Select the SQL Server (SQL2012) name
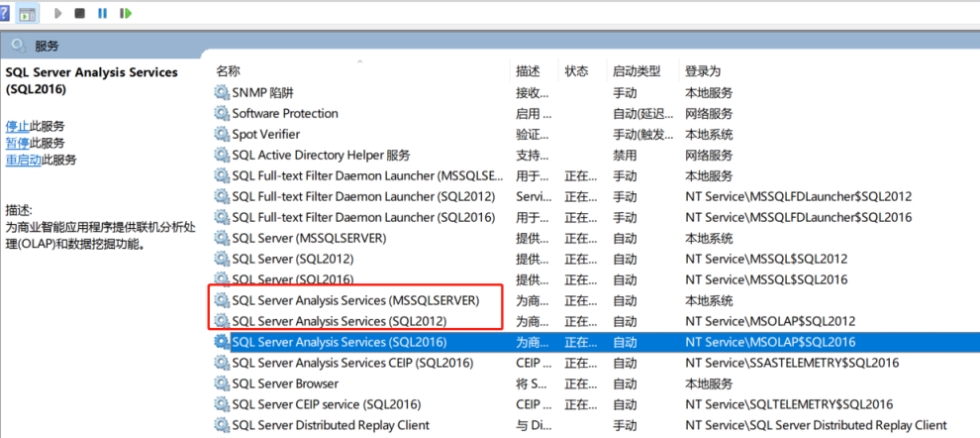This screenshot has height=438, width=980. pos(292,259)
